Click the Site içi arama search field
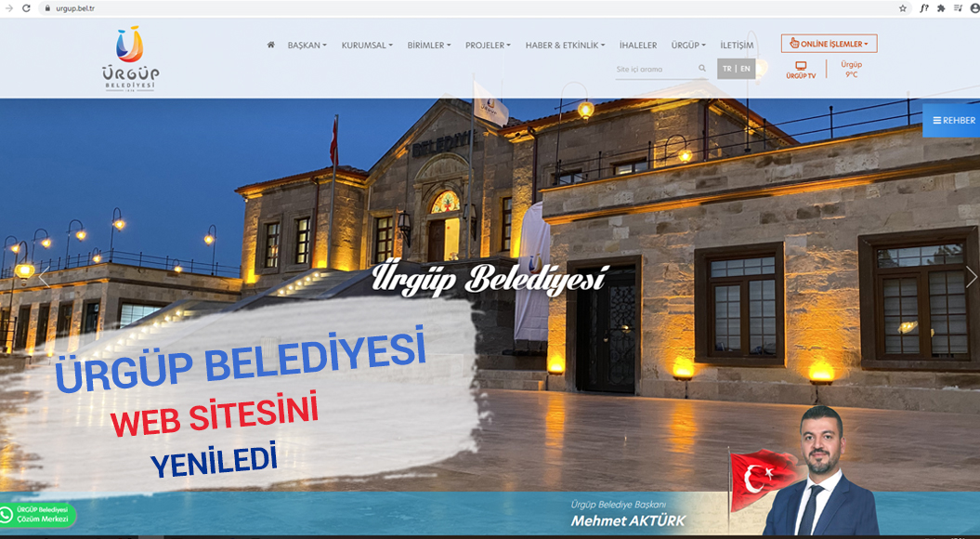This screenshot has width=980, height=539. (655, 70)
